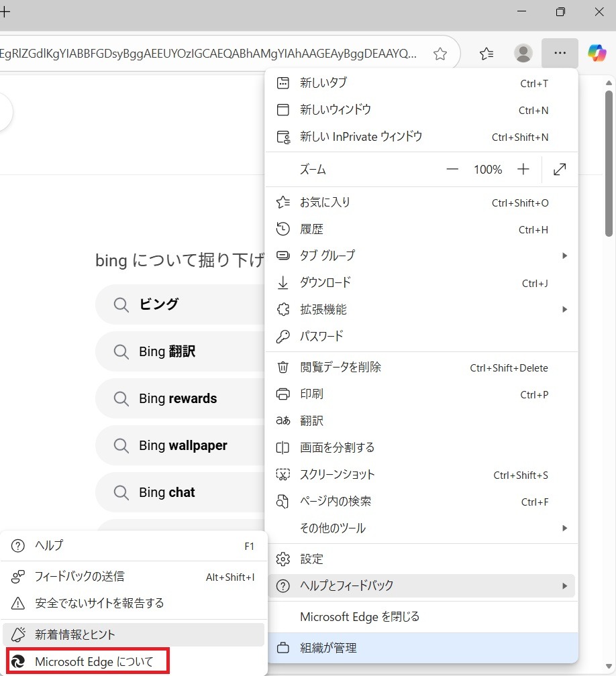616x676 pixels.
Task: Click zoom out minus button
Action: point(452,170)
